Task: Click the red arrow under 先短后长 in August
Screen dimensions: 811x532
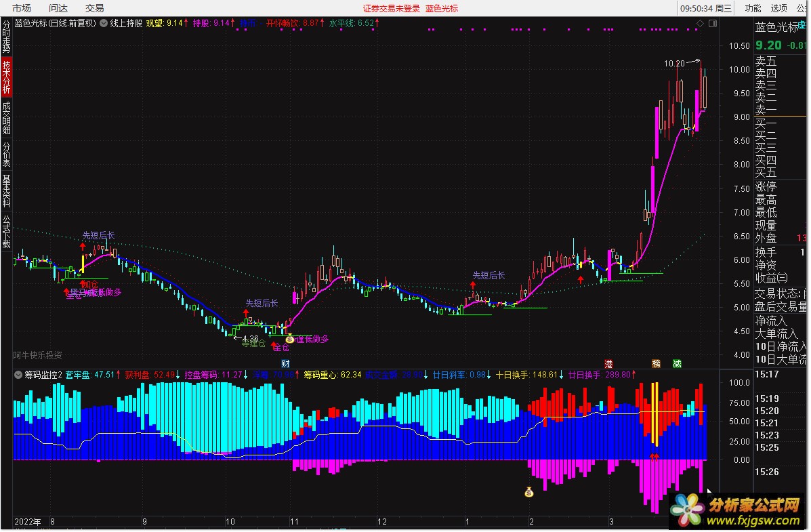Action: (x=83, y=247)
